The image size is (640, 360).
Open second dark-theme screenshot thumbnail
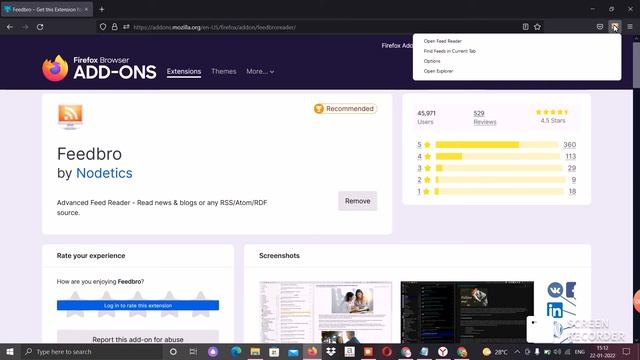(467, 312)
